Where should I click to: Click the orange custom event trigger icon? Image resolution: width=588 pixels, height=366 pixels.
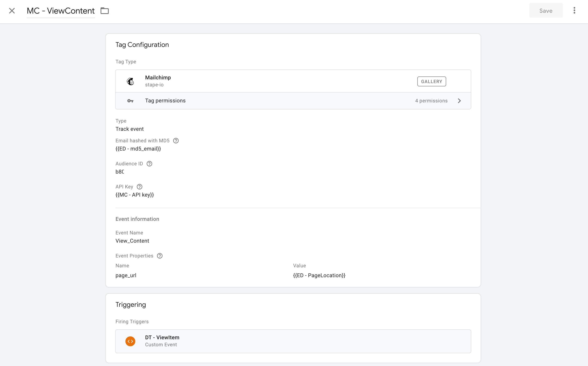click(x=130, y=341)
